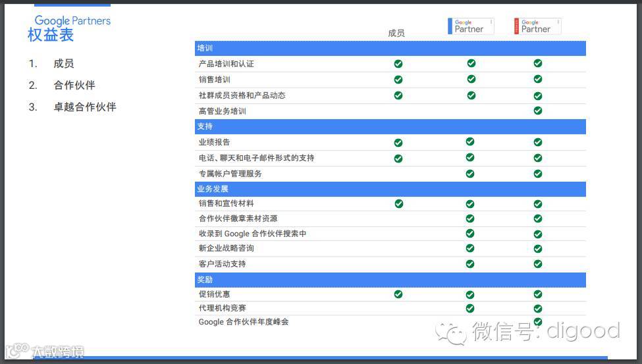Select the 成员 column header
The height and width of the screenshot is (364, 642).
(396, 33)
